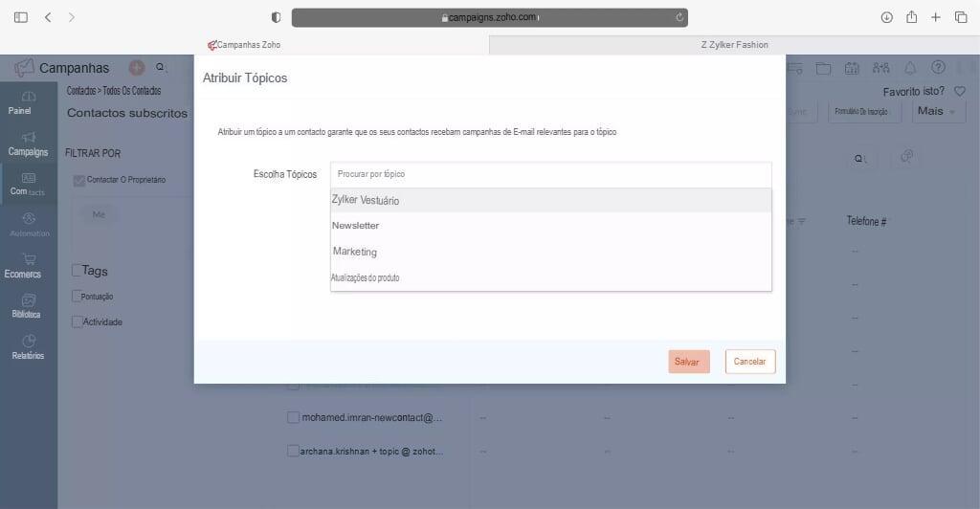Screen dimensions: 980x509
Task: Open the Contacts sidebar icon
Action: 29,178
